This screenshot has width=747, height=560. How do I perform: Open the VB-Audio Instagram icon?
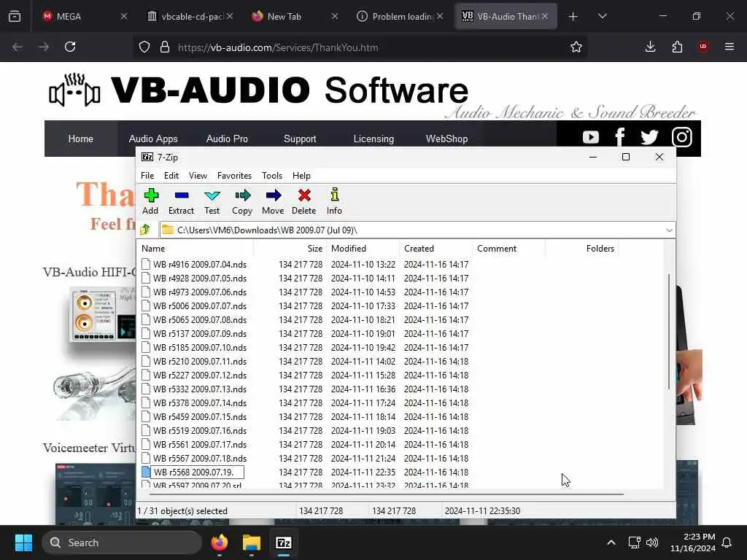pyautogui.click(x=682, y=138)
